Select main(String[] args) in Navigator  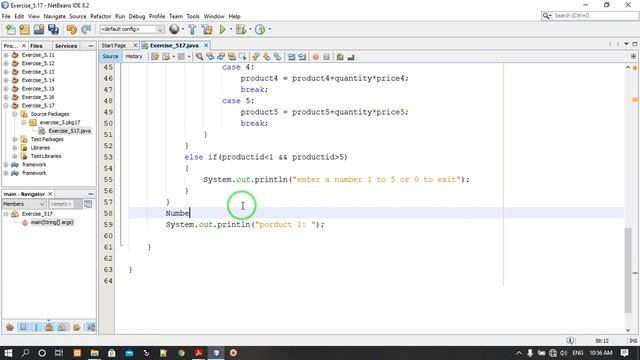pos(52,222)
